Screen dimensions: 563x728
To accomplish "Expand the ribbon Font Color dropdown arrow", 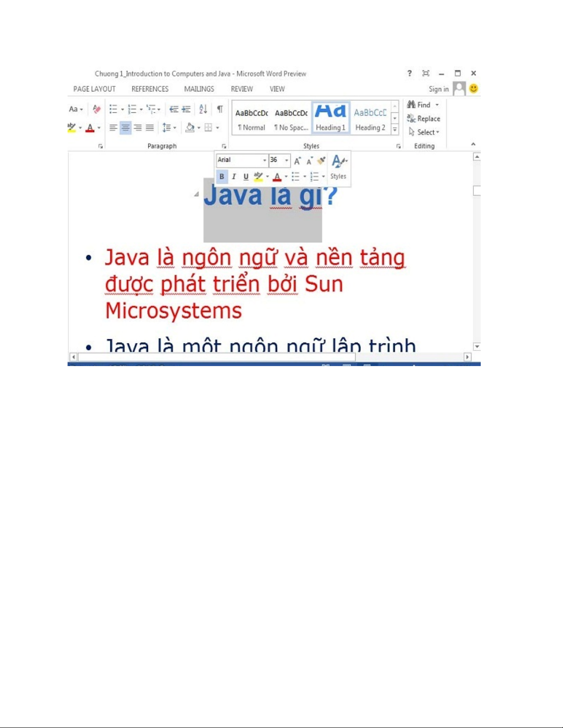I will (x=99, y=128).
